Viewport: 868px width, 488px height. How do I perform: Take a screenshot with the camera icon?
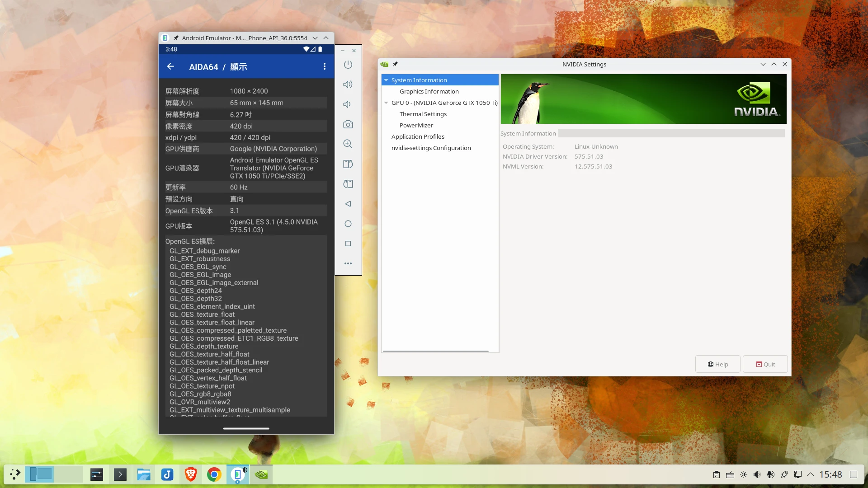pyautogui.click(x=348, y=124)
